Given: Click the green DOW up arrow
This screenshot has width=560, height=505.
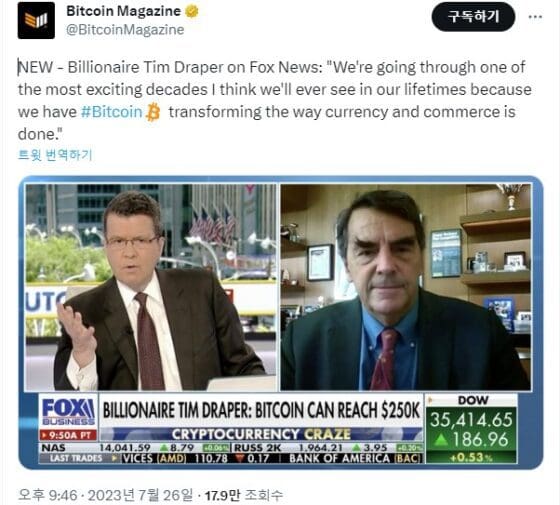Looking at the screenshot, I should pyautogui.click(x=441, y=440).
